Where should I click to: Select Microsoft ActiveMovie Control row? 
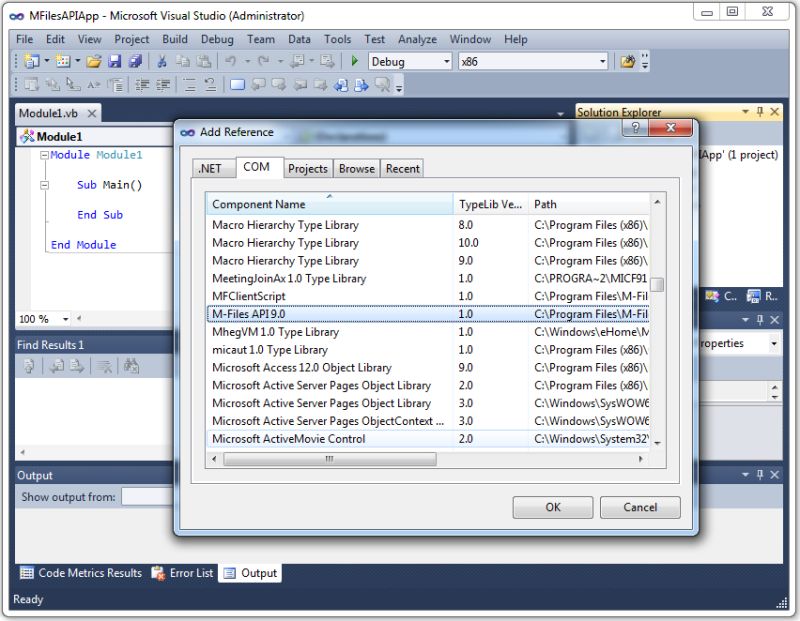point(428,439)
